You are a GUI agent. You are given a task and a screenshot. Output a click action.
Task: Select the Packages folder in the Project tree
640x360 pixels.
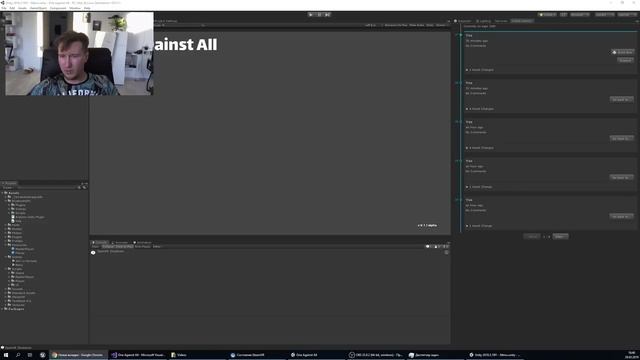16,309
